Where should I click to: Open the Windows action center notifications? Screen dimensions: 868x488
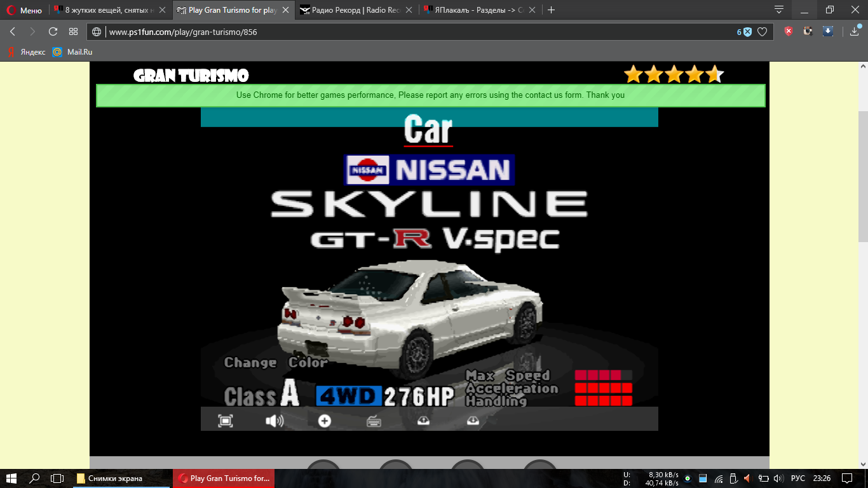(847, 478)
